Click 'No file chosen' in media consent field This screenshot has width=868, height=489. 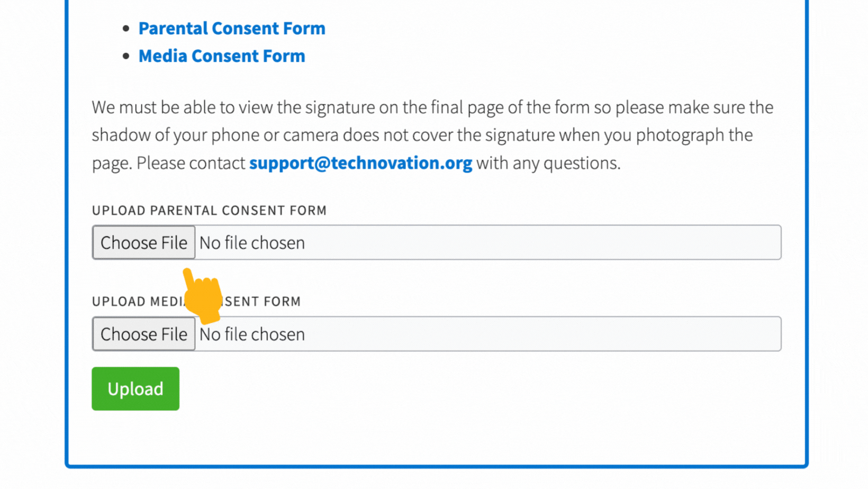tap(252, 334)
